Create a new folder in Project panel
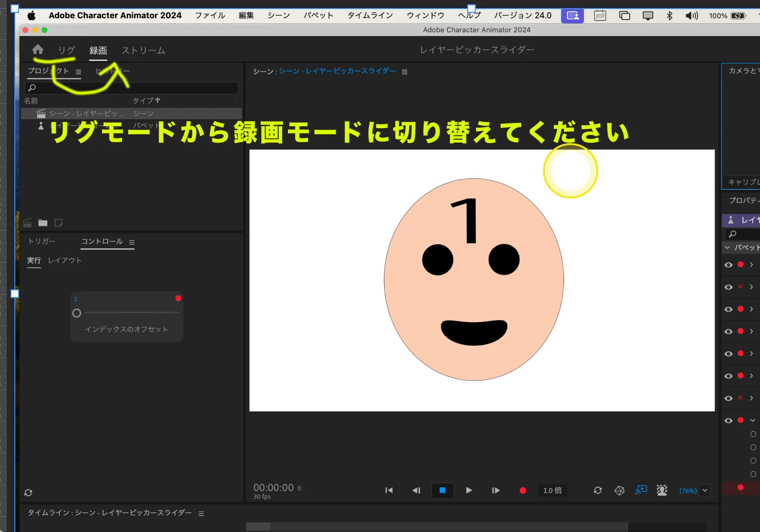Viewport: 760px width, 532px height. (x=43, y=223)
